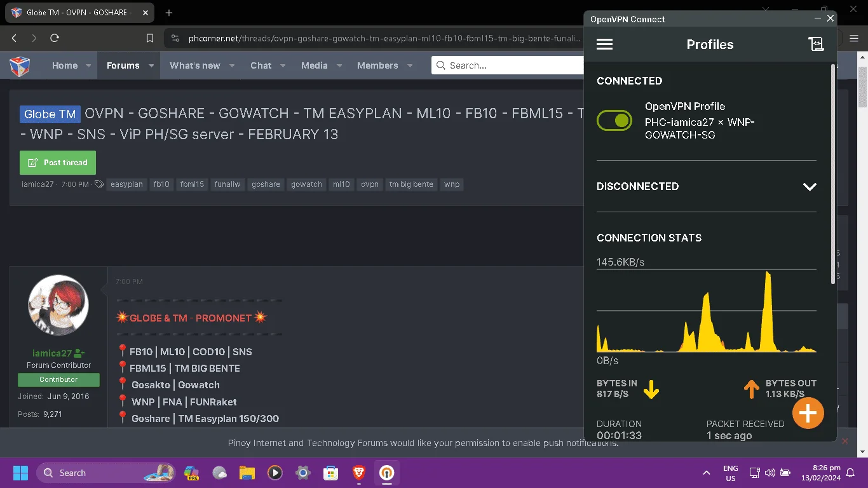Expand the Chat dropdown arrow
Image resolution: width=868 pixels, height=488 pixels.
point(283,65)
